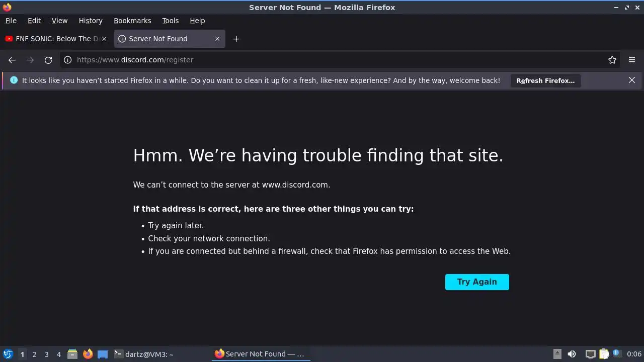The width and height of the screenshot is (644, 362).
Task: Dismiss the Firefox refresh notification bar
Action: (x=632, y=80)
